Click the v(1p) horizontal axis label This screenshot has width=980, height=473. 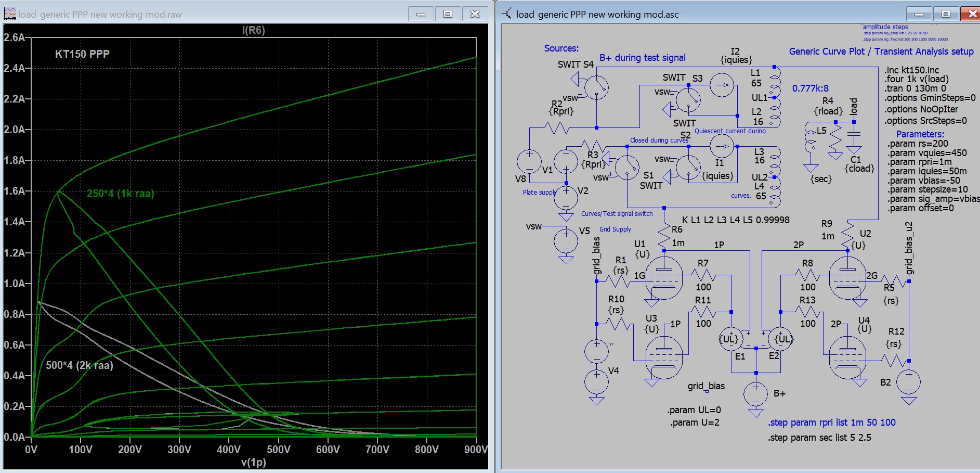click(x=254, y=462)
